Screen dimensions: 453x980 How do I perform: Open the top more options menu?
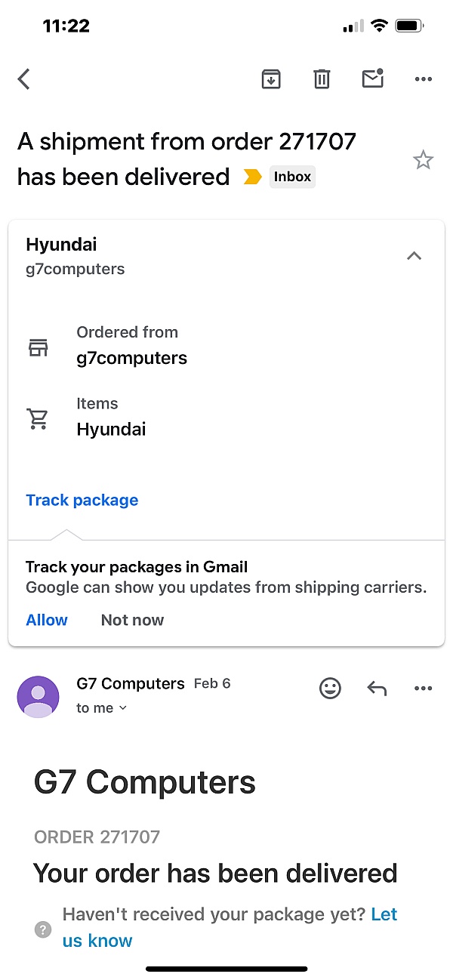pyautogui.click(x=424, y=79)
